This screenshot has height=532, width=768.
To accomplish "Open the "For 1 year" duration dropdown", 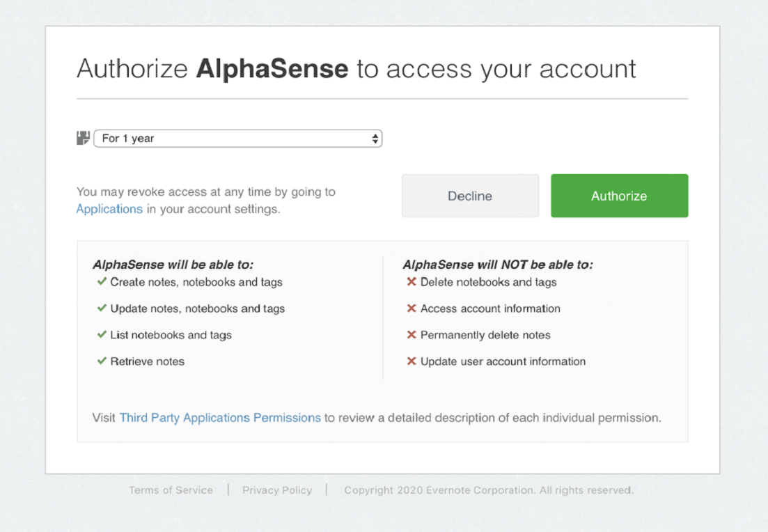I will 238,139.
